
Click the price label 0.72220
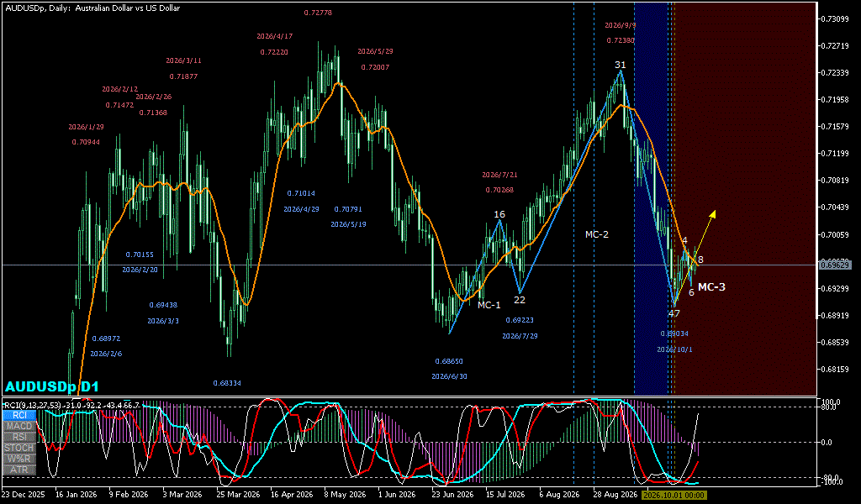pyautogui.click(x=274, y=52)
